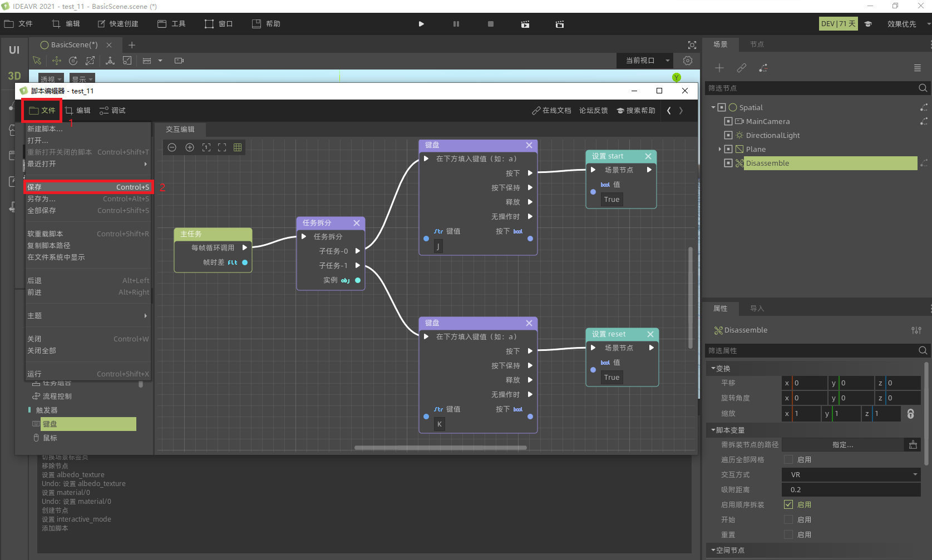Choose 新建脚本... menu entry
932x560 pixels.
88,129
